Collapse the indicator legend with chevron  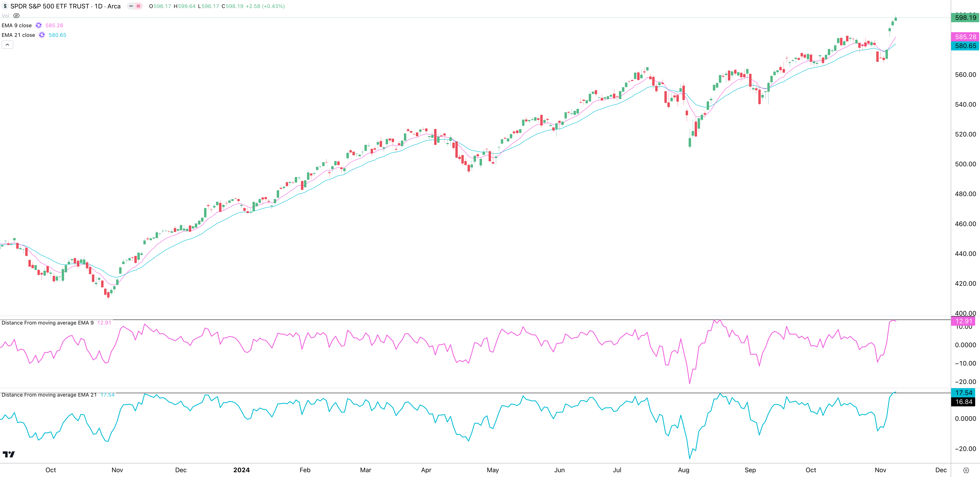7,45
